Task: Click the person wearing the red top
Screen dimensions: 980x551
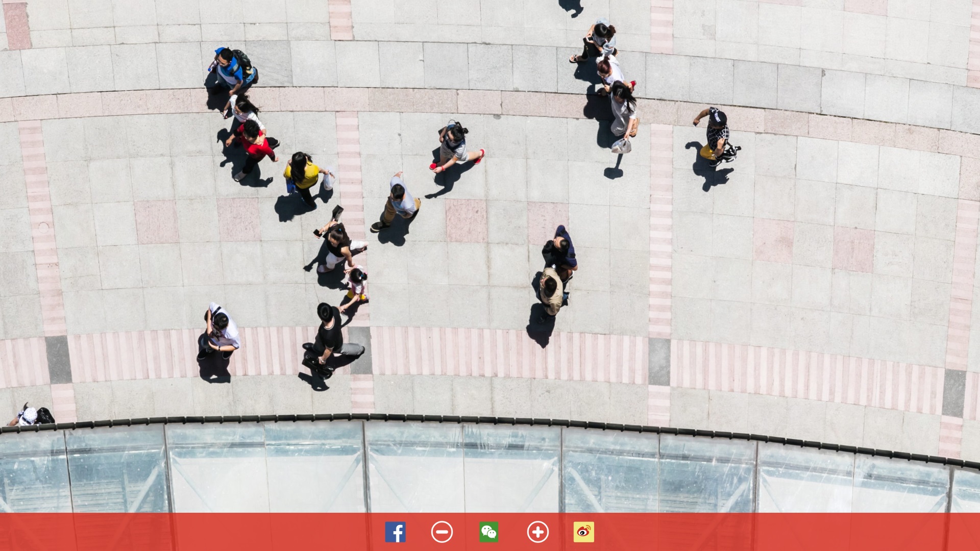Action: (254, 143)
